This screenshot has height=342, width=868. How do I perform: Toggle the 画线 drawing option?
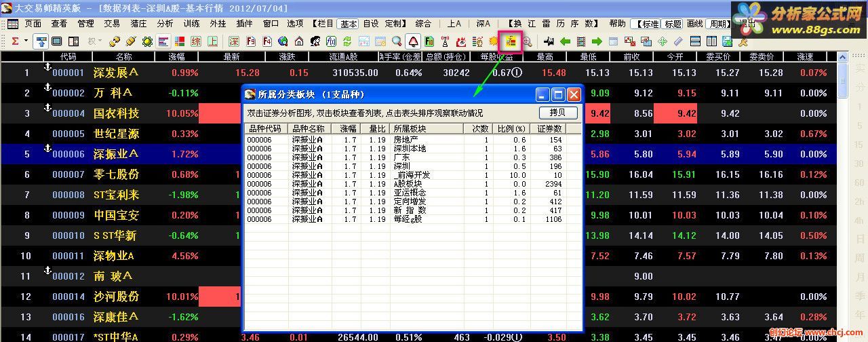pyautogui.click(x=695, y=23)
